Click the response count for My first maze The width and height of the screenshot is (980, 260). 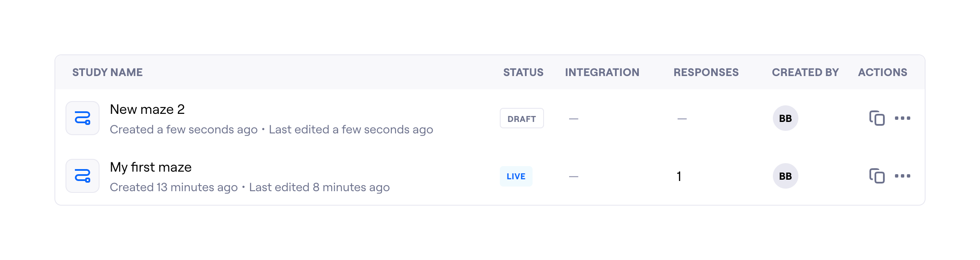[679, 176]
